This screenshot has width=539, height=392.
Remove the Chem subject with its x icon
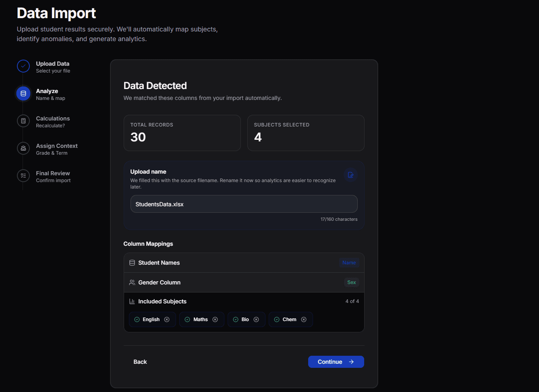tap(304, 319)
